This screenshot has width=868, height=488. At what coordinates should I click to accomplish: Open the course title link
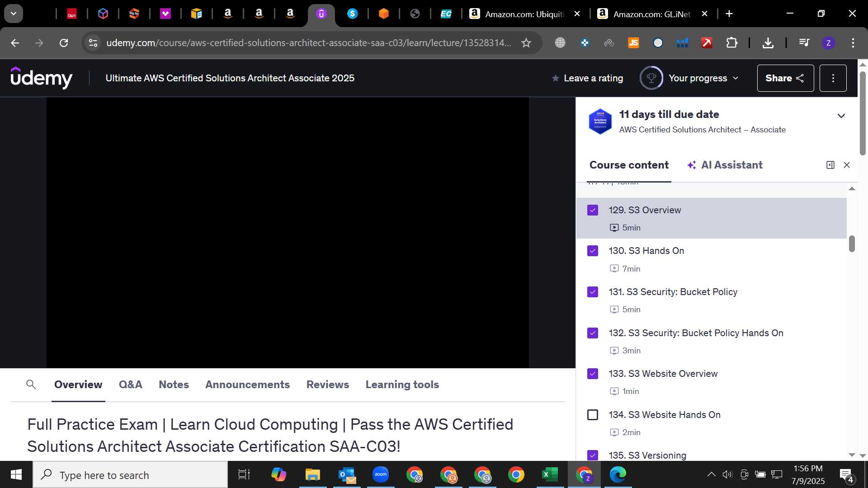coord(230,78)
